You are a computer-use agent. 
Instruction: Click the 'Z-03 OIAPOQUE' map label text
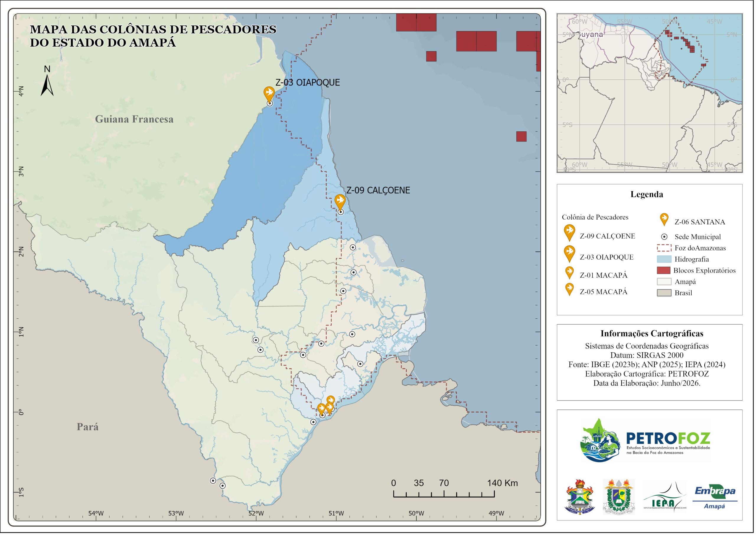tap(308, 82)
